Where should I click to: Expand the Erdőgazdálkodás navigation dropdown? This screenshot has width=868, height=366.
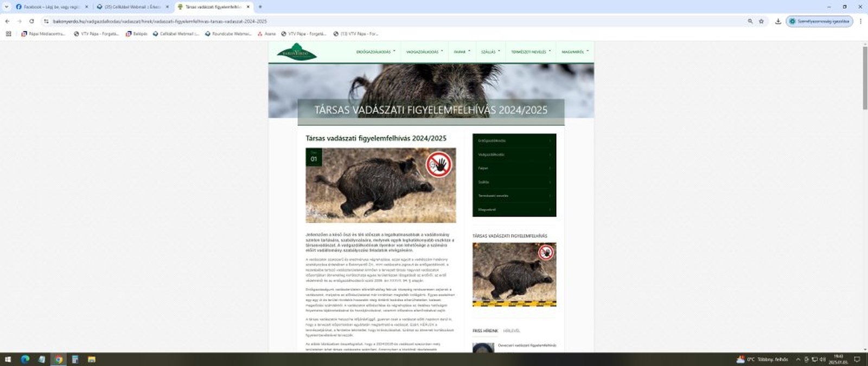pos(375,52)
